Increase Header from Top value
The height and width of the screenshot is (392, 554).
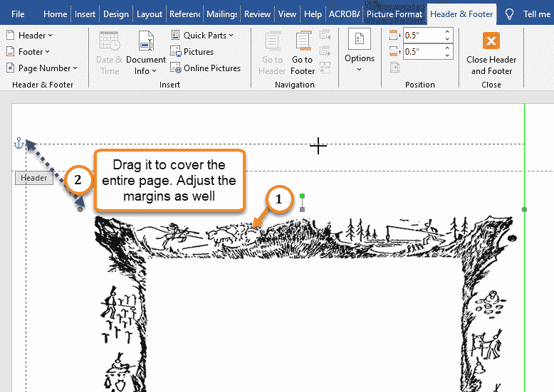point(447,32)
